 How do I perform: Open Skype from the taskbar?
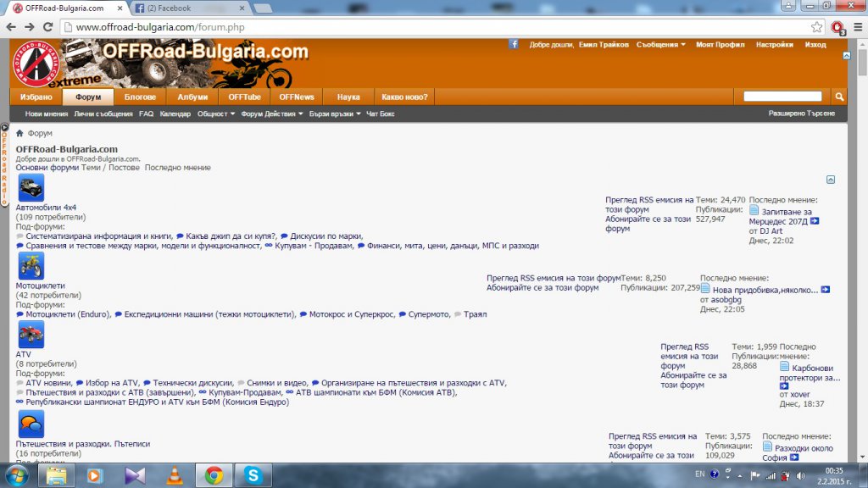pyautogui.click(x=253, y=475)
